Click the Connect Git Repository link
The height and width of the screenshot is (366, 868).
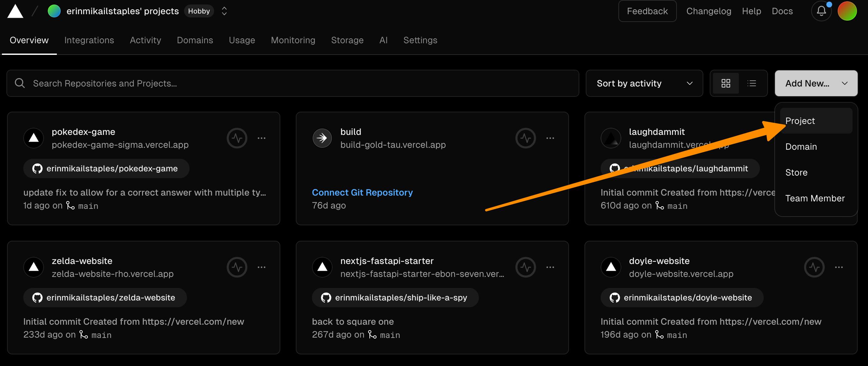coord(362,192)
